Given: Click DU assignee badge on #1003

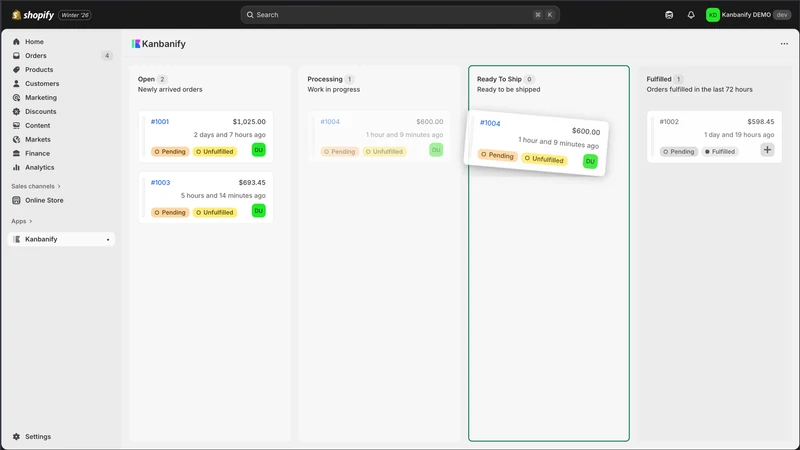Looking at the screenshot, I should click(x=259, y=211).
